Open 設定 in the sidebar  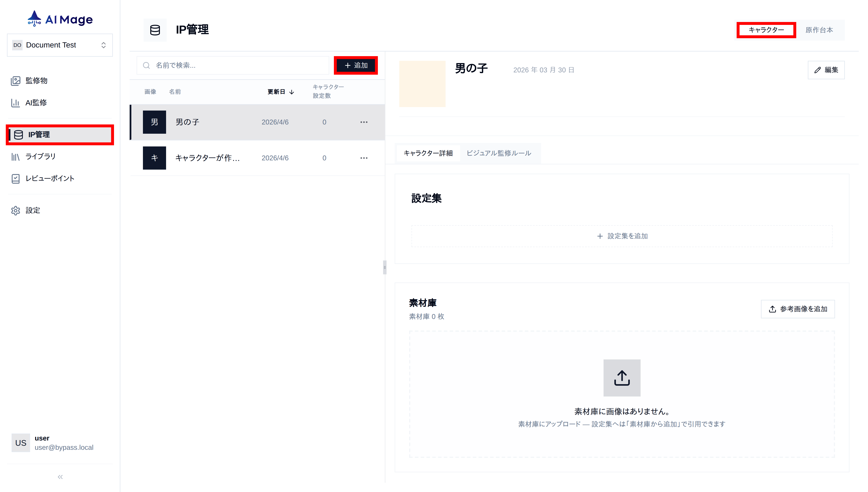[x=60, y=210]
